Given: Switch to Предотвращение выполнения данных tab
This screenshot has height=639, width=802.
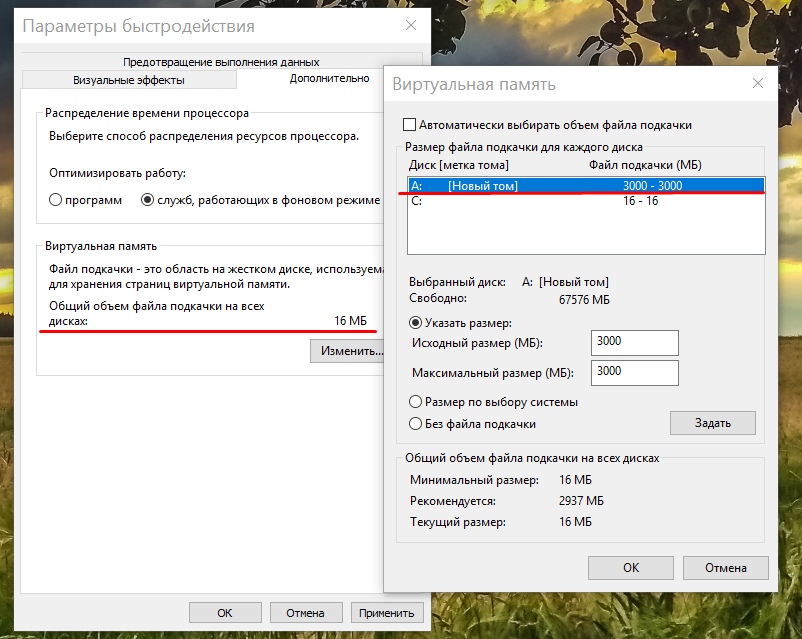Looking at the screenshot, I should tap(222, 62).
